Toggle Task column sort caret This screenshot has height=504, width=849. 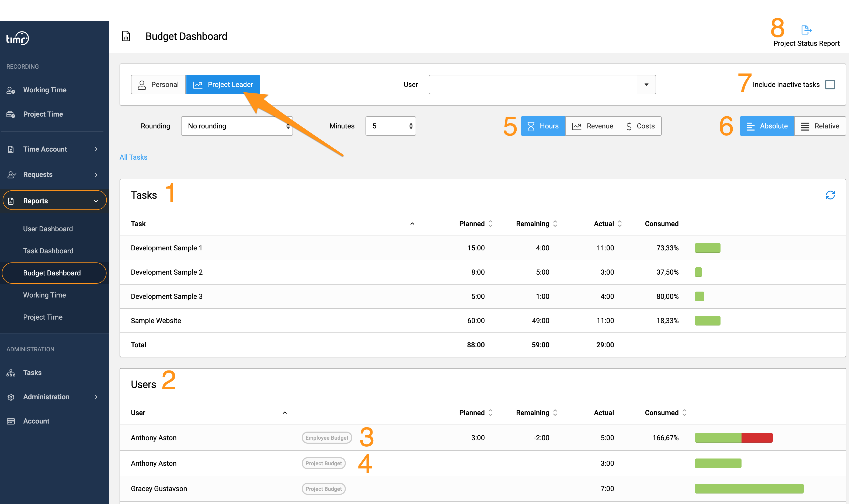412,223
